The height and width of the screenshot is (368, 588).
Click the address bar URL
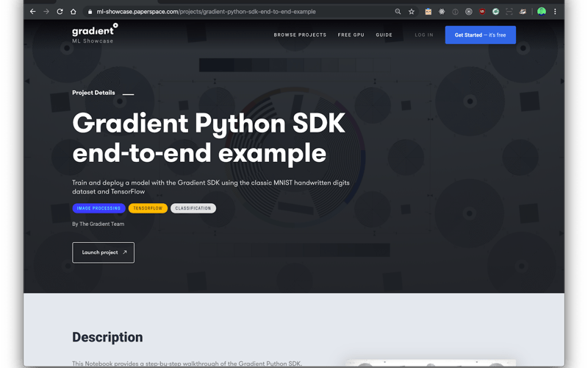tap(206, 12)
